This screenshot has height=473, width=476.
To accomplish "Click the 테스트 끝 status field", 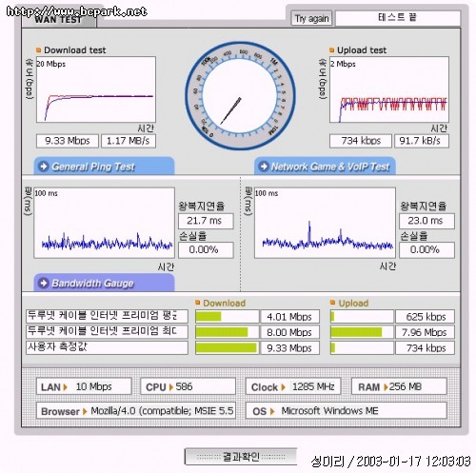I will 398,18.
